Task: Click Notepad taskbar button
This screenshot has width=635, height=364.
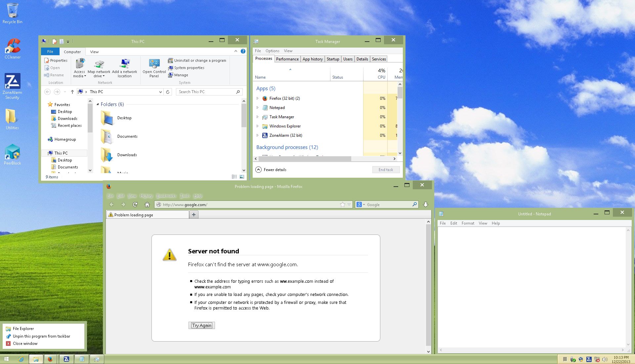Action: pos(82,359)
